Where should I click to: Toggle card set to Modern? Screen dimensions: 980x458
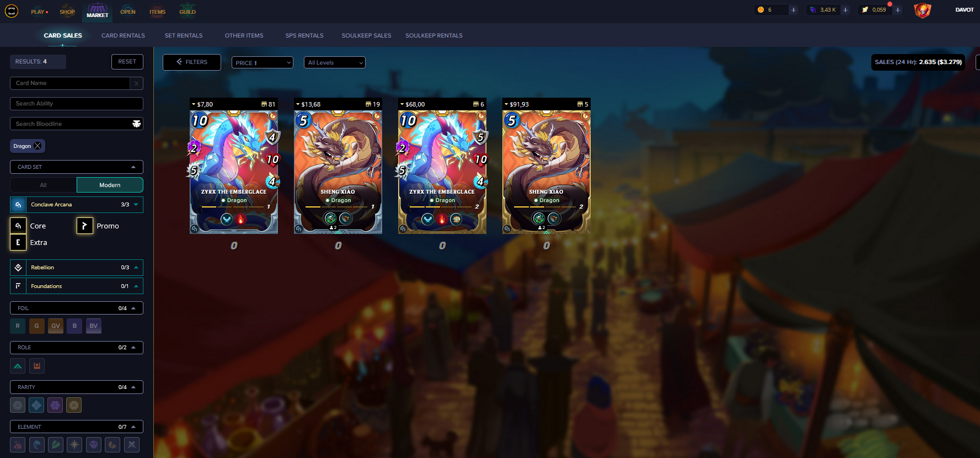pos(110,185)
